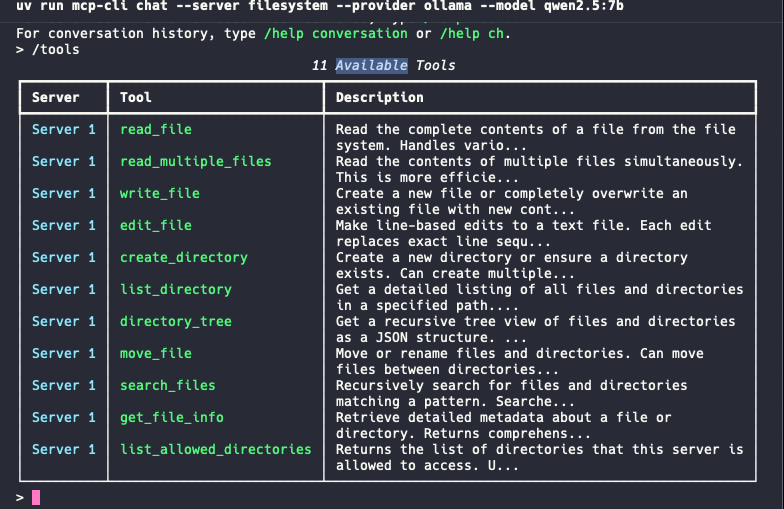Screen dimensions: 784x509
Task: Click the Description column header
Action: coord(380,98)
